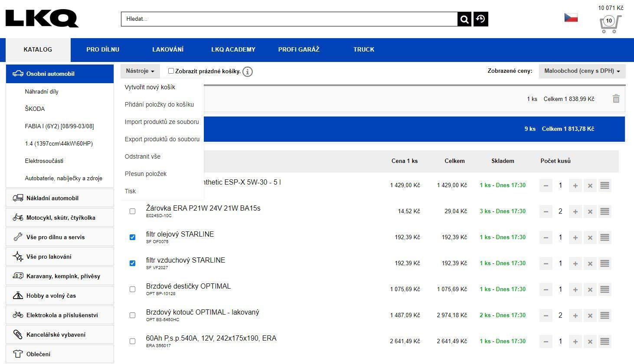Expand Vše pro lakování category

pyautogui.click(x=60, y=257)
